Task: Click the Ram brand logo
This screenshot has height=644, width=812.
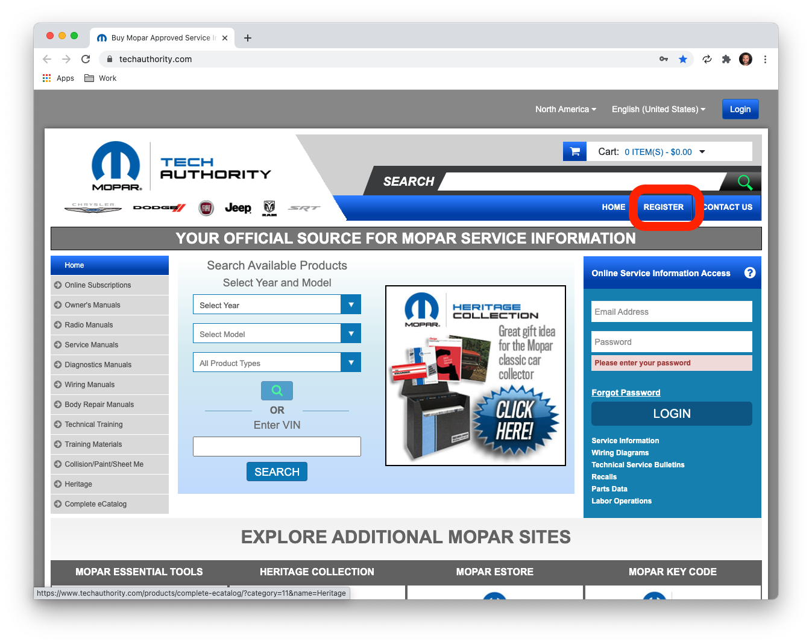Action: [x=269, y=208]
